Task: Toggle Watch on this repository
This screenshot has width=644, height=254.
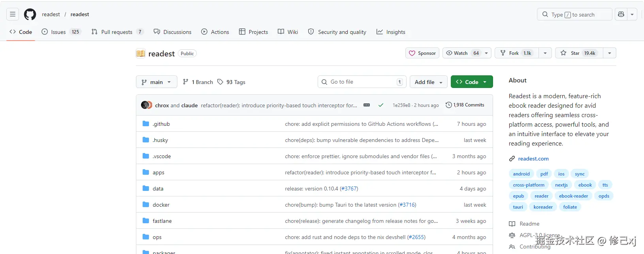Action: coord(461,53)
